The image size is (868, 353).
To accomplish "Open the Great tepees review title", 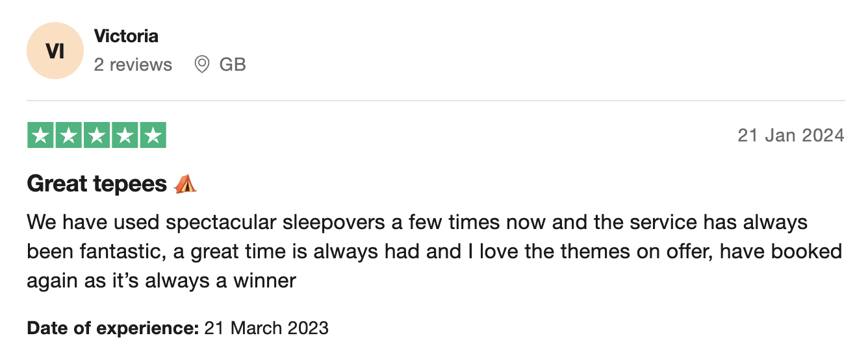I will pyautogui.click(x=97, y=184).
